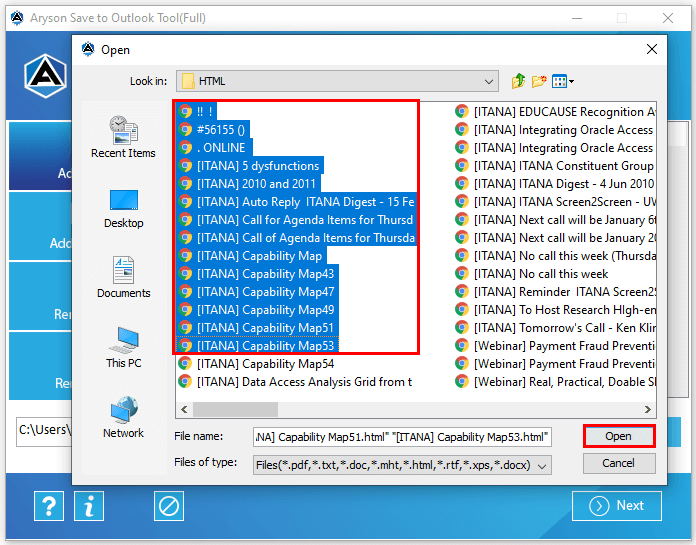
Task: Select '[ITANA] 5 dysfunctions' file
Action: click(250, 166)
